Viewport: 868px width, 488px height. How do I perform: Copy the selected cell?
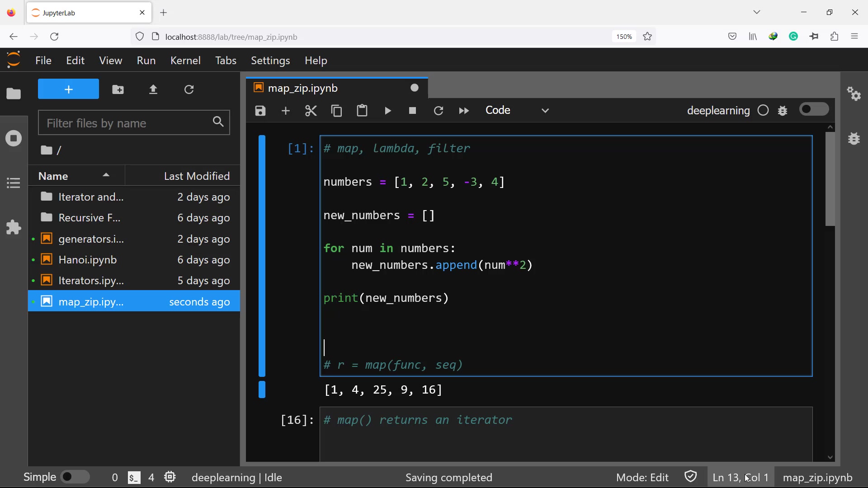point(337,111)
